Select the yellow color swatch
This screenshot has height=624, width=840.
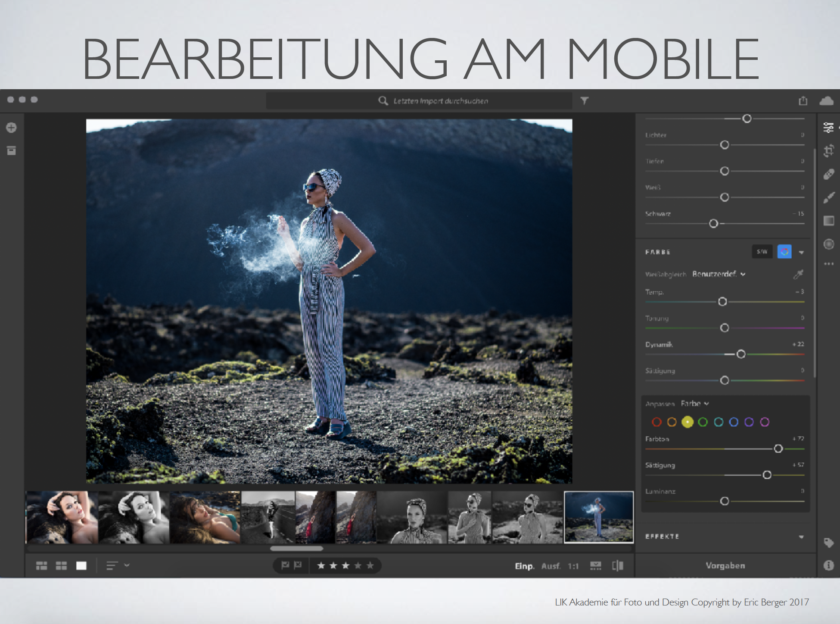[687, 422]
